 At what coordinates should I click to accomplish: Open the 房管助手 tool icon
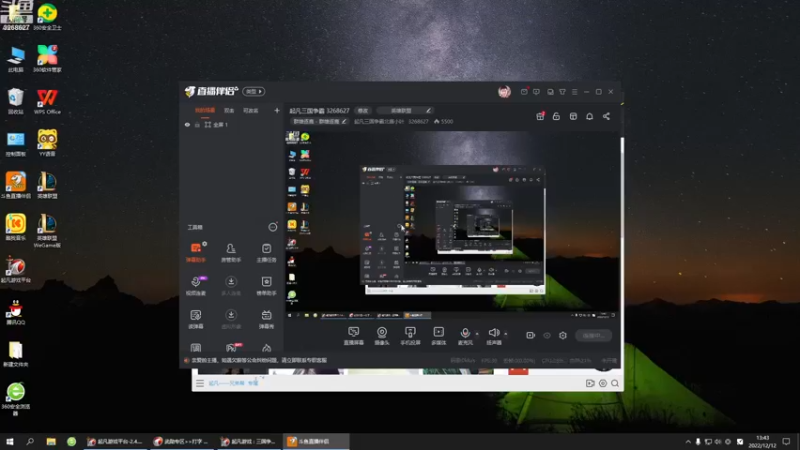(x=231, y=252)
